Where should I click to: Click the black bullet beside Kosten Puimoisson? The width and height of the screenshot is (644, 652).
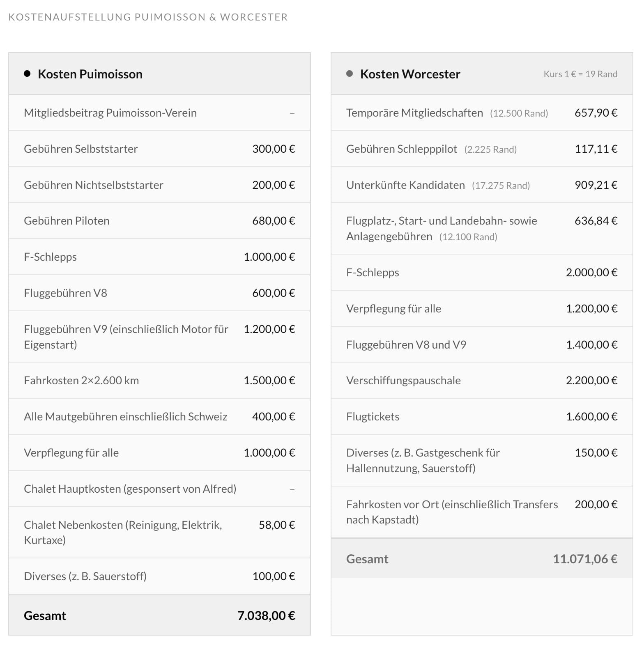tap(27, 74)
